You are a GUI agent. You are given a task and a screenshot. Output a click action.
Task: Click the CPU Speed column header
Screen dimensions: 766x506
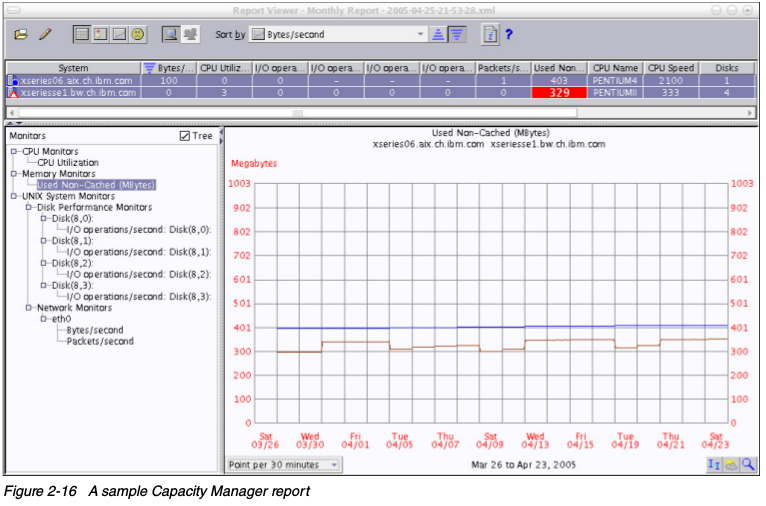670,68
